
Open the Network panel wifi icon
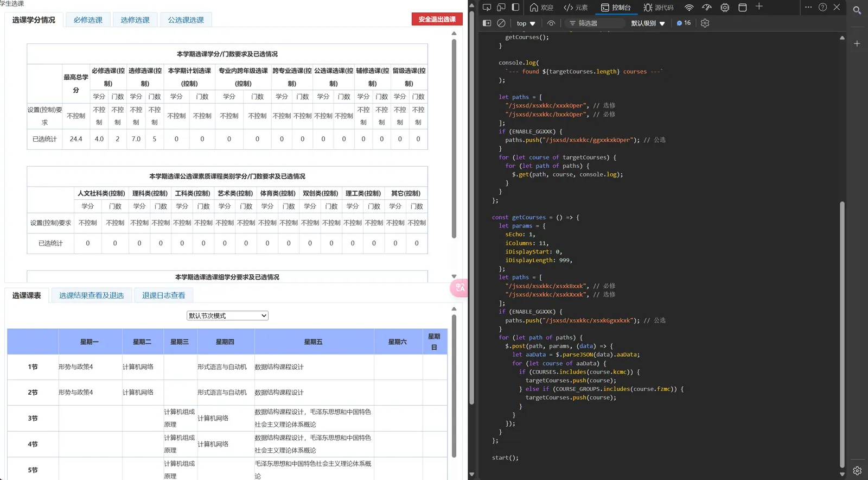pyautogui.click(x=689, y=8)
